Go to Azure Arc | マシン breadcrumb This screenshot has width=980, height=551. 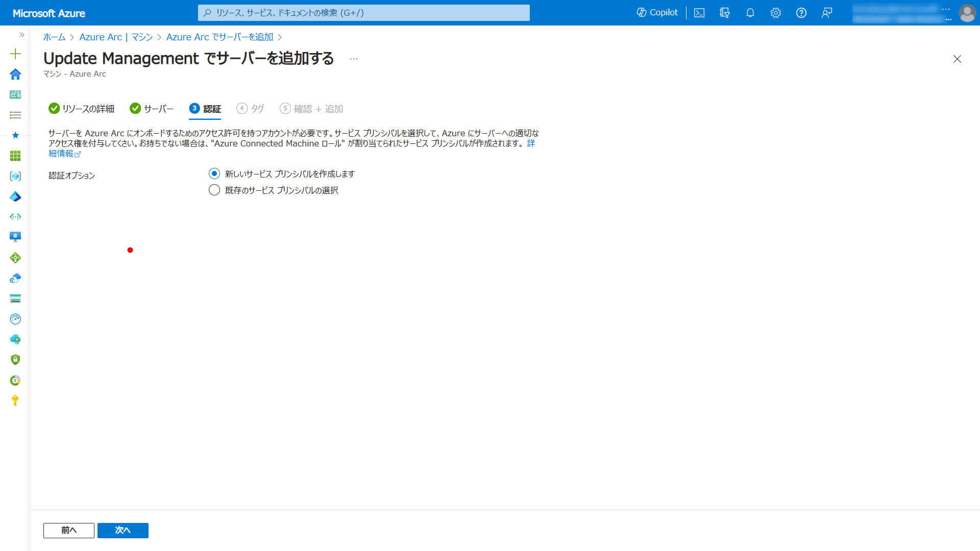point(116,37)
